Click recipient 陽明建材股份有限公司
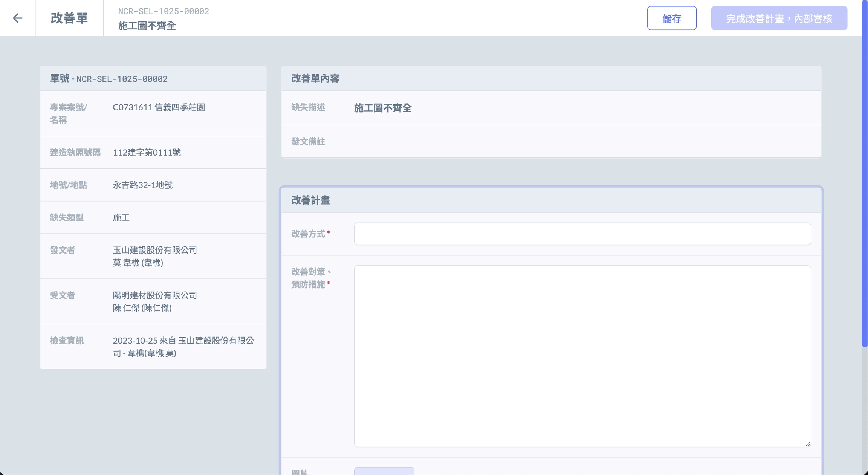The height and width of the screenshot is (475, 868). 155,295
